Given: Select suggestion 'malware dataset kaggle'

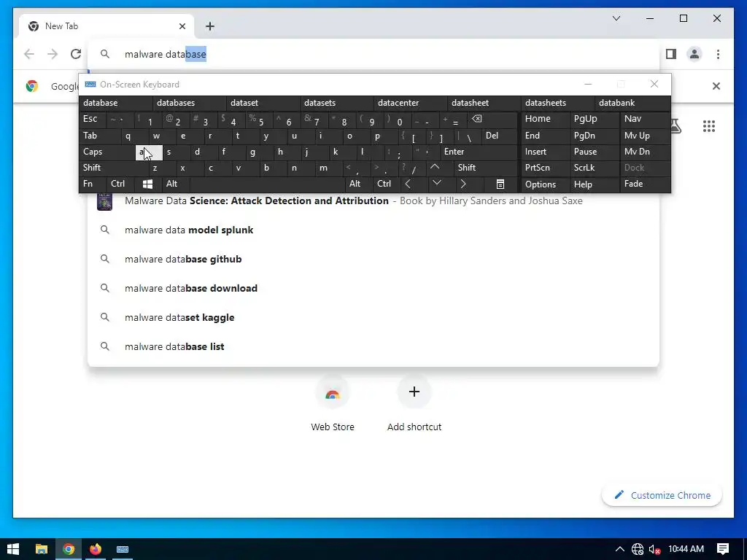Looking at the screenshot, I should pyautogui.click(x=373, y=317).
